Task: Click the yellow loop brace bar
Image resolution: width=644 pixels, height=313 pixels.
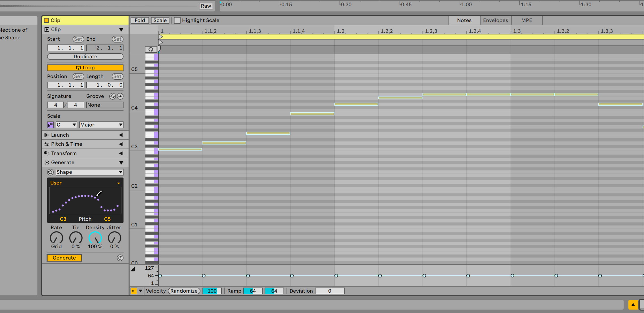Action: point(401,37)
